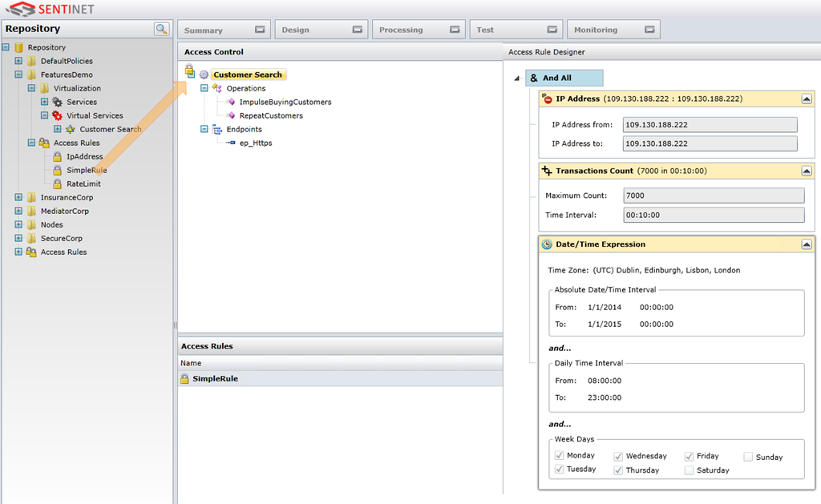Image resolution: width=821 pixels, height=504 pixels.
Task: Click the repository search magnifier icon
Action: coord(161,29)
